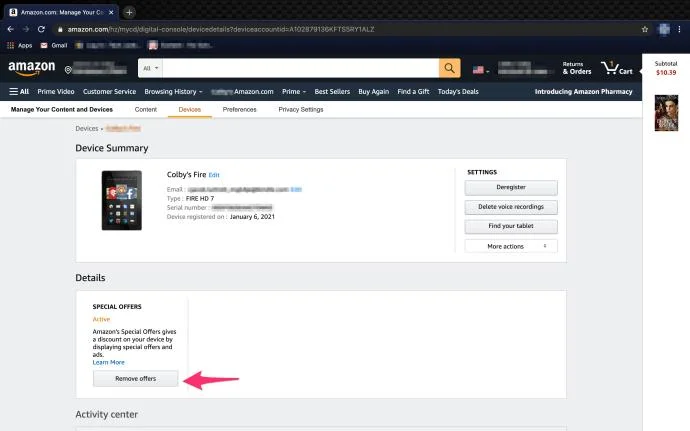Click Delete voice recordings button
690x431 pixels.
pos(511,207)
